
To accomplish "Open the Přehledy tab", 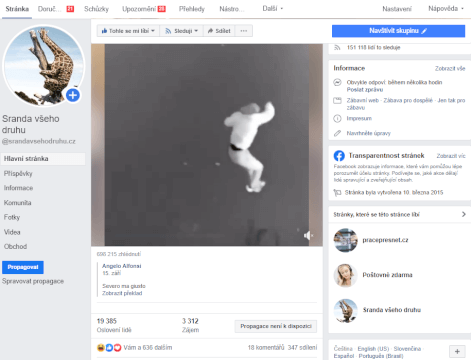I will pos(192,9).
